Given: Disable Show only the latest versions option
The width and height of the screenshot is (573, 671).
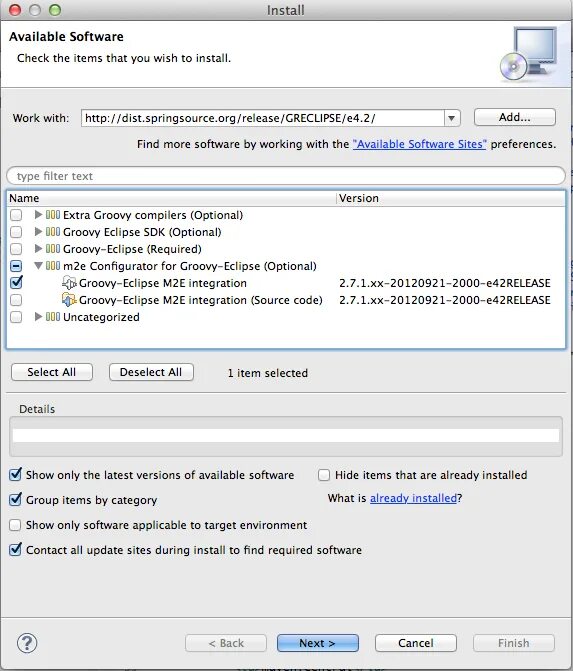Looking at the screenshot, I should pyautogui.click(x=15, y=474).
